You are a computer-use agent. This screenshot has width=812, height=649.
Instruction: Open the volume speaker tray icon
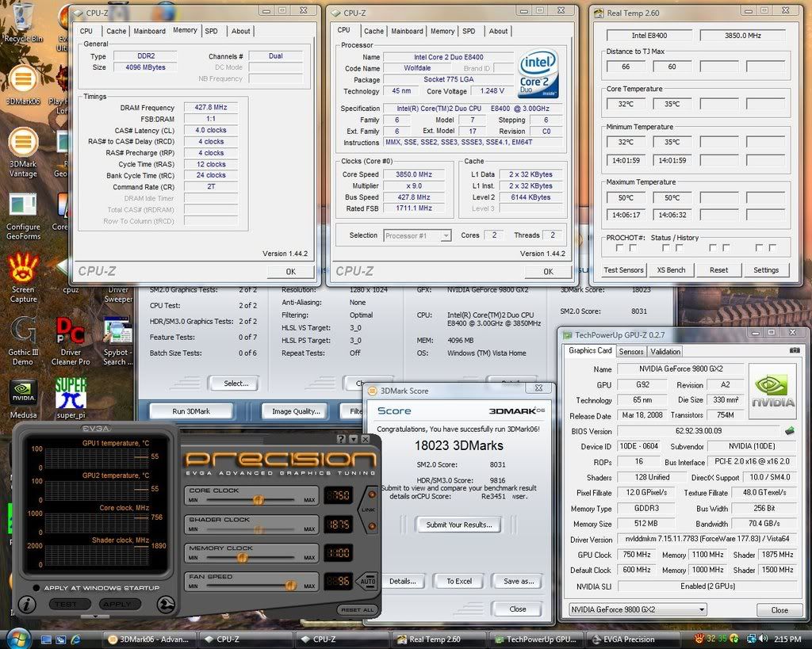coord(764,639)
